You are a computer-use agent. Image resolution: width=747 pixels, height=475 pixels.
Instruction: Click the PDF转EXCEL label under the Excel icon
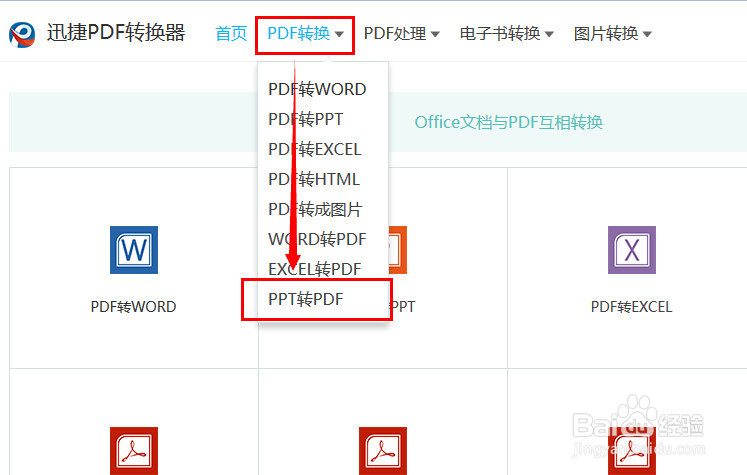tap(631, 306)
